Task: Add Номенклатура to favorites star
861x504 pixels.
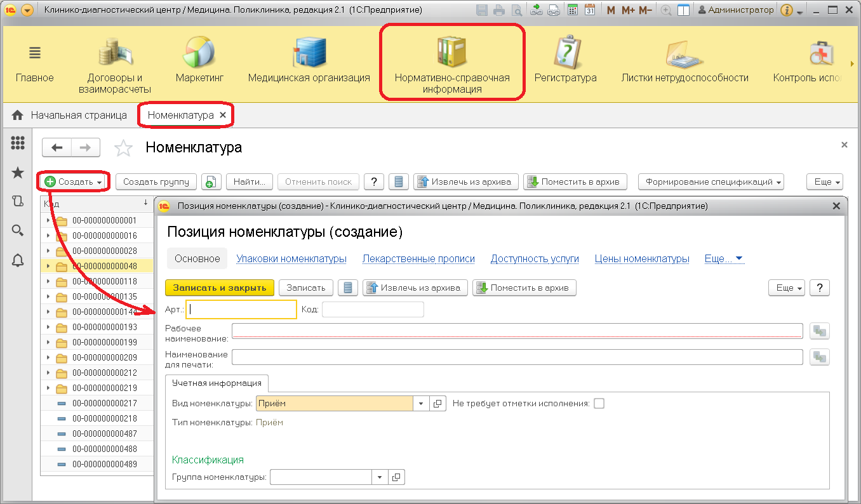Action: (x=123, y=149)
